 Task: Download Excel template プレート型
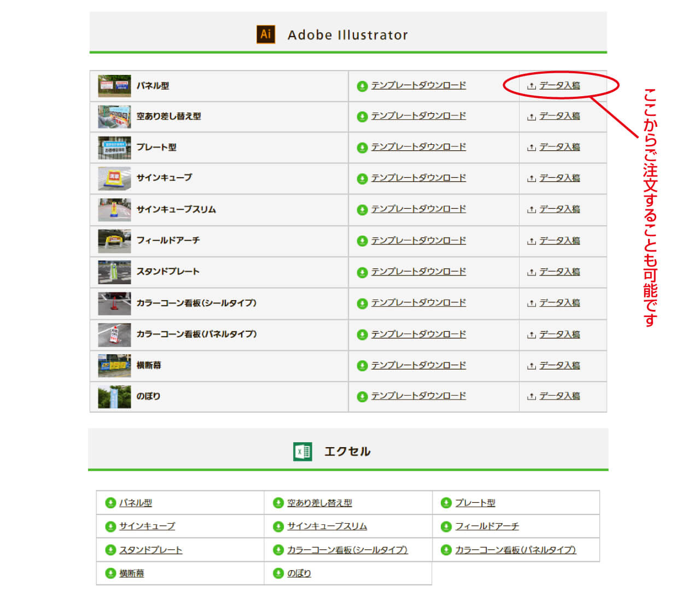(x=475, y=503)
